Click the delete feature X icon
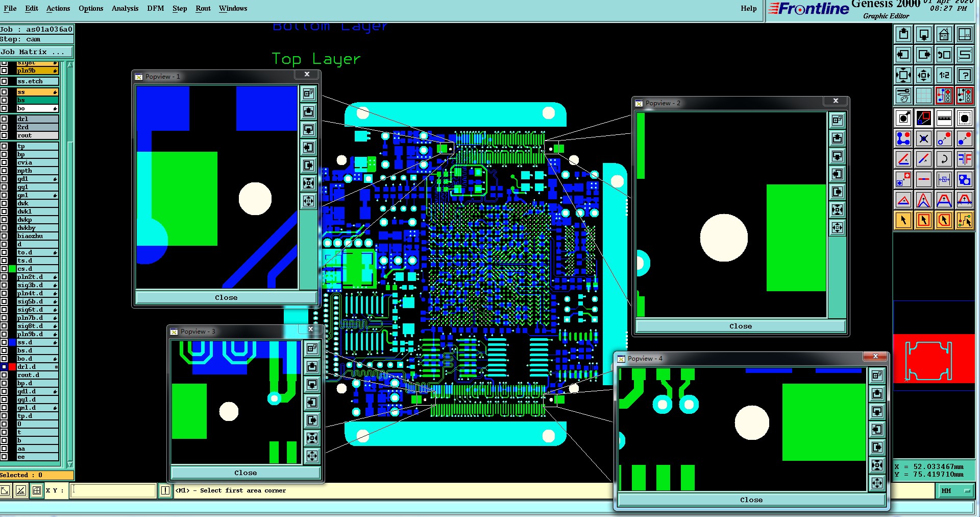The image size is (980, 517). point(924,138)
